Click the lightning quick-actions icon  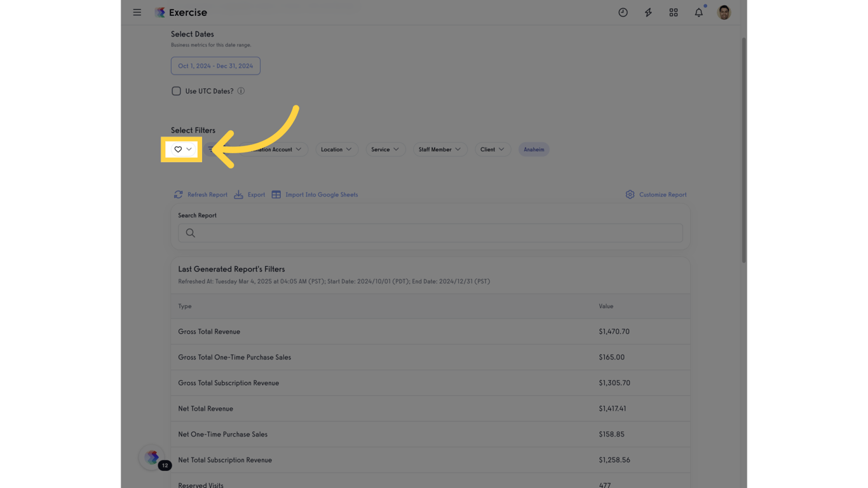click(x=648, y=12)
